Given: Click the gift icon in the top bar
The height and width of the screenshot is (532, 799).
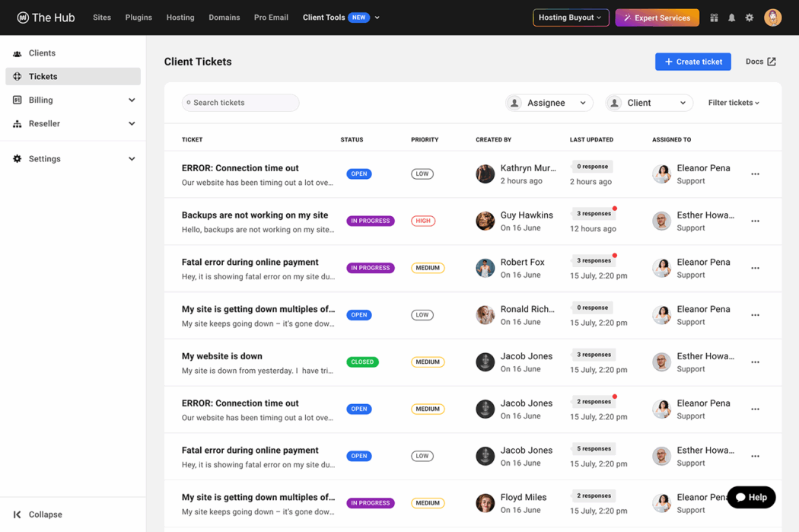Looking at the screenshot, I should click(714, 17).
